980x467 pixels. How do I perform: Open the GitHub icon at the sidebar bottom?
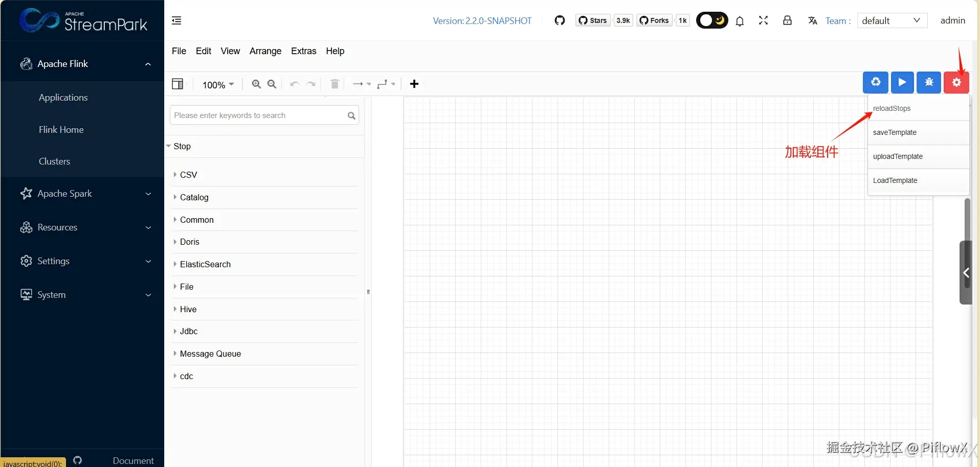point(78,460)
